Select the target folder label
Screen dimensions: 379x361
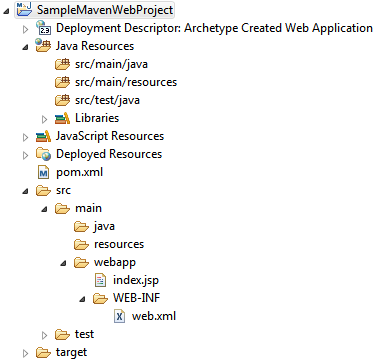71,353
